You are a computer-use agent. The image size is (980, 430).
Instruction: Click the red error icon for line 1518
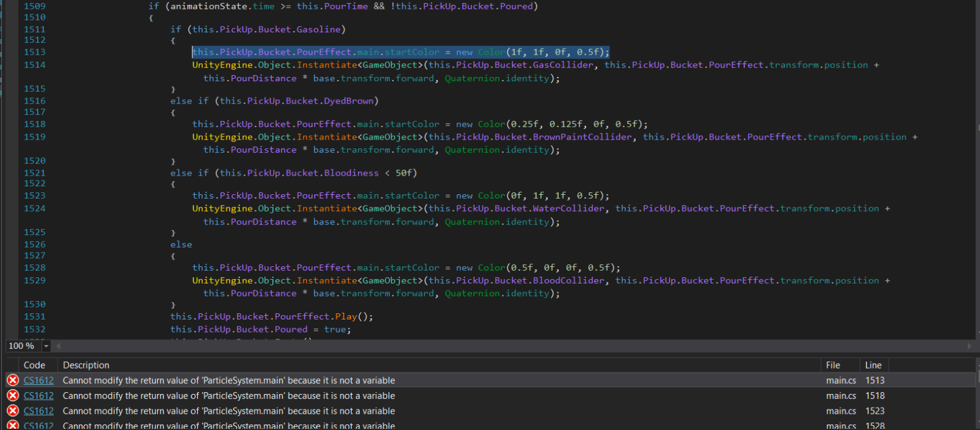(x=12, y=395)
